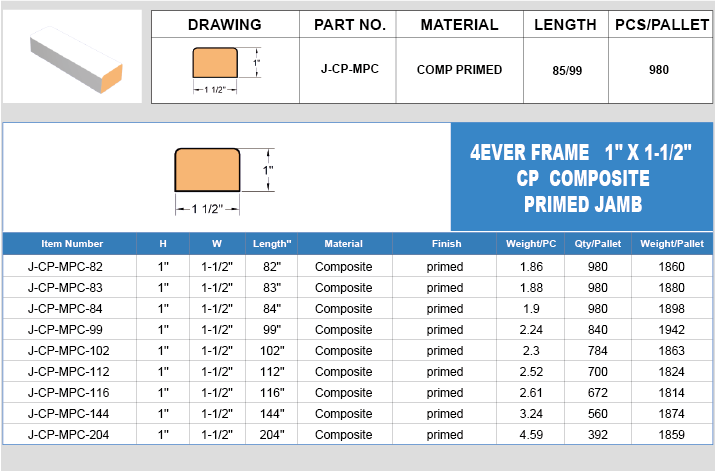Select item J-CP-MPC-144

[x=69, y=414]
